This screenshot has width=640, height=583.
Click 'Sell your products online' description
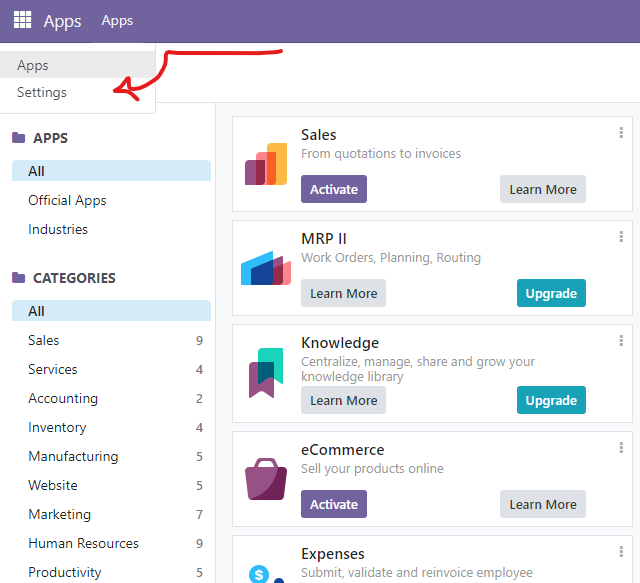click(x=372, y=468)
